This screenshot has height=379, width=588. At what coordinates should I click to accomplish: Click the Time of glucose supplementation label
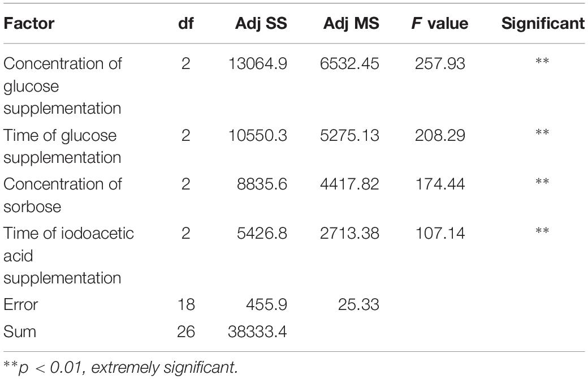62,147
